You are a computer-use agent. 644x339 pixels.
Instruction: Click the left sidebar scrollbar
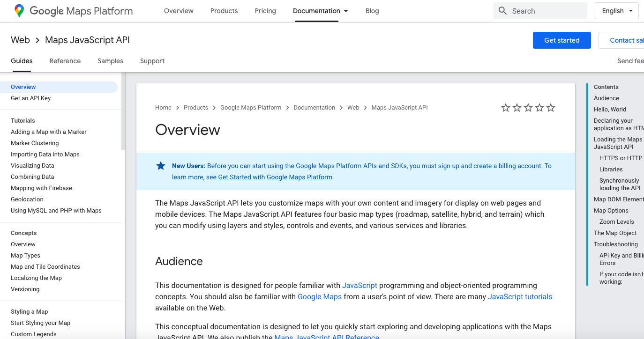tap(123, 112)
